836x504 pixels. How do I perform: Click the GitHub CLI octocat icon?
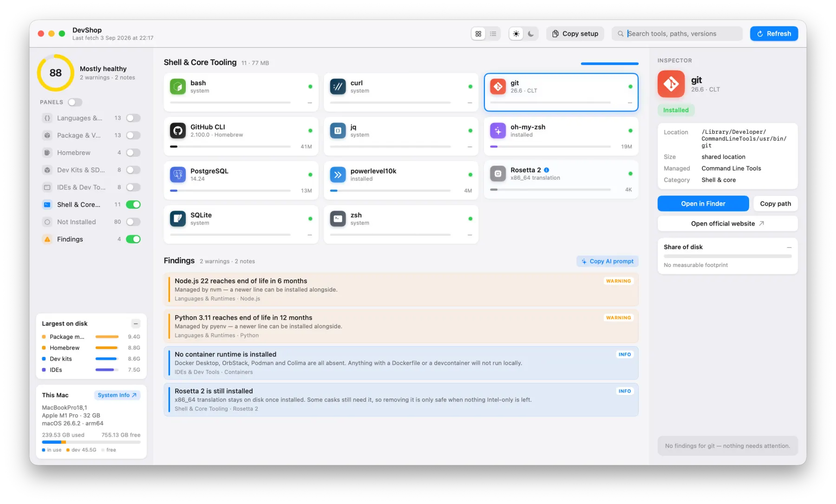tap(178, 130)
